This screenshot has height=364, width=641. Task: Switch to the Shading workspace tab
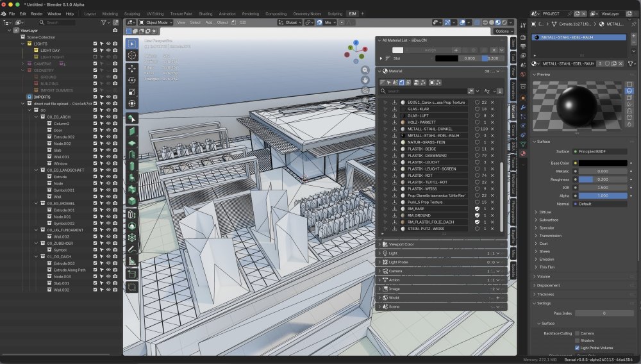click(205, 13)
